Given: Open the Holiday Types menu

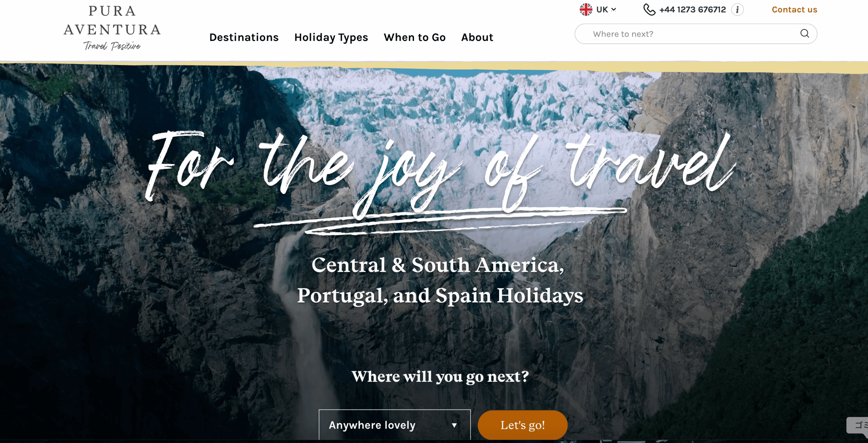Looking at the screenshot, I should [x=331, y=37].
